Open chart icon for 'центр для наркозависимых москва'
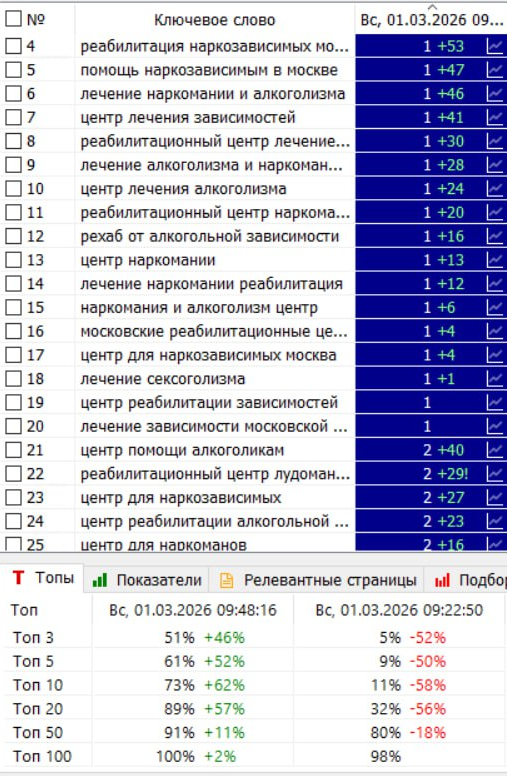 coord(495,355)
